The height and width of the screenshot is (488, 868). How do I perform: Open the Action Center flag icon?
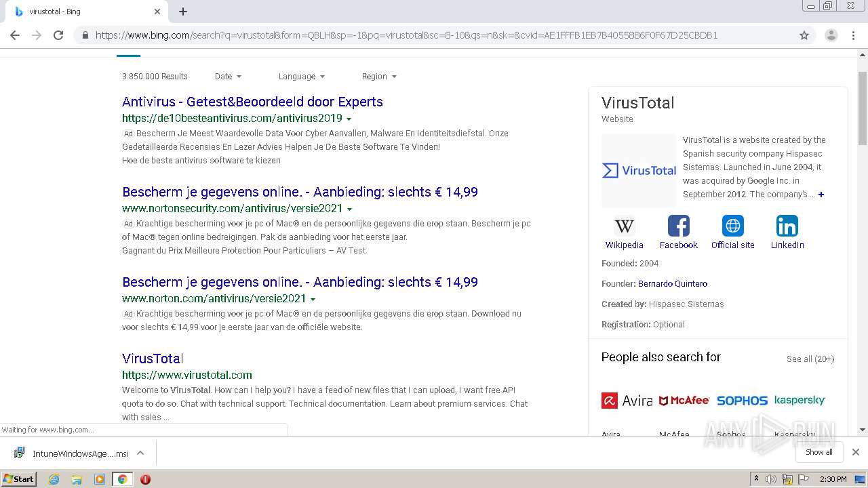(x=804, y=479)
